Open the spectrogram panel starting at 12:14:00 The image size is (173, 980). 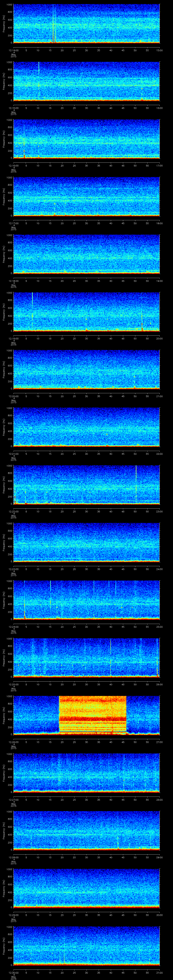87,24
